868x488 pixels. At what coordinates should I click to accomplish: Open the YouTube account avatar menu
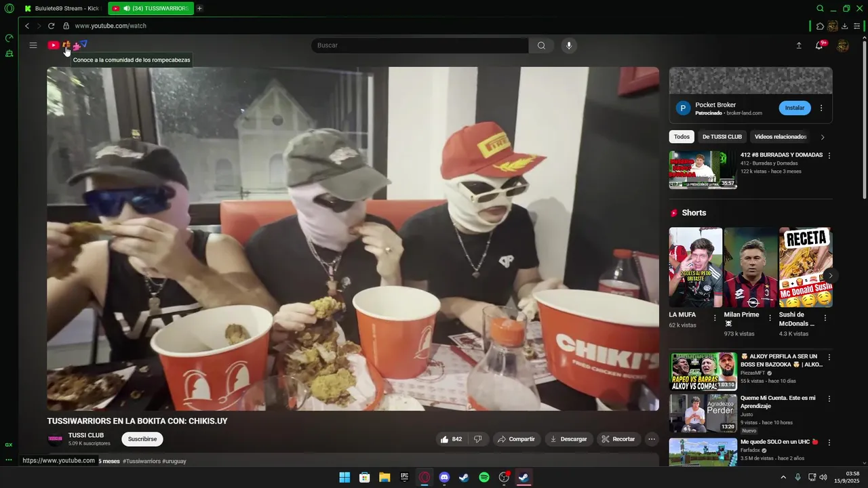[x=843, y=45]
